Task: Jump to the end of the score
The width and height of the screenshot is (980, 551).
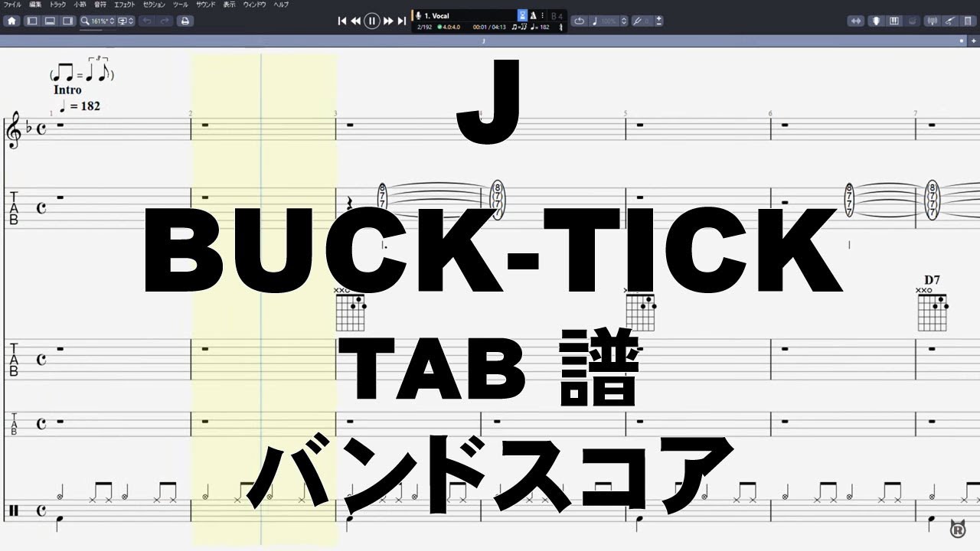Action: click(x=402, y=21)
